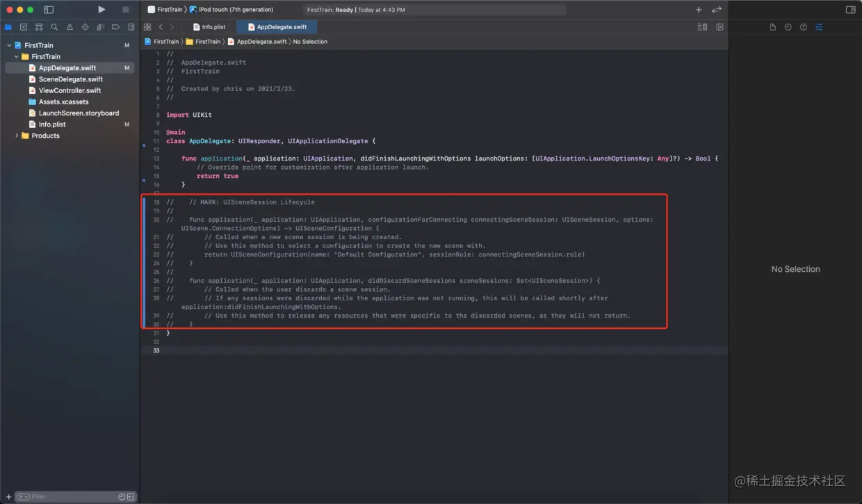Image resolution: width=862 pixels, height=504 pixels.
Task: Open ViewController.swift file
Action: coord(70,90)
